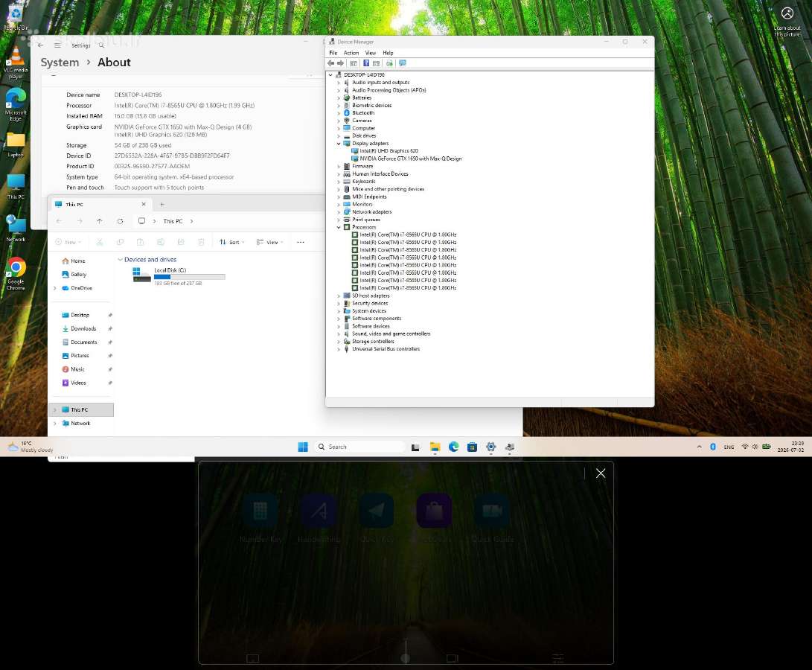Go up one folder level in File Explorer

pyautogui.click(x=100, y=221)
